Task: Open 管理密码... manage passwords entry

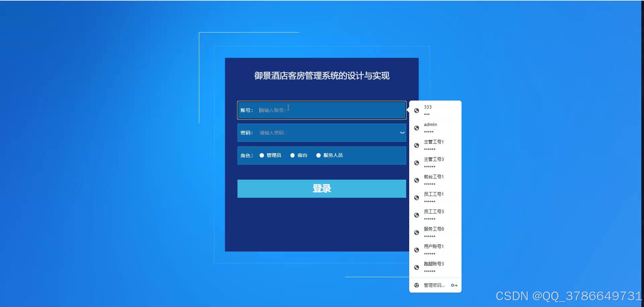Action: [435, 285]
